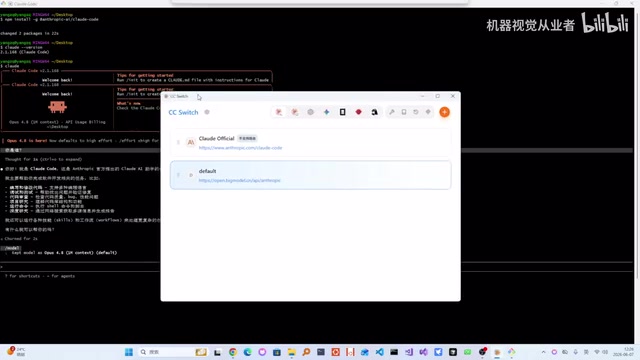Image resolution: width=640 pixels, height=360 pixels.
Task: Click the gray badge beside Claude Official
Action: click(247, 138)
